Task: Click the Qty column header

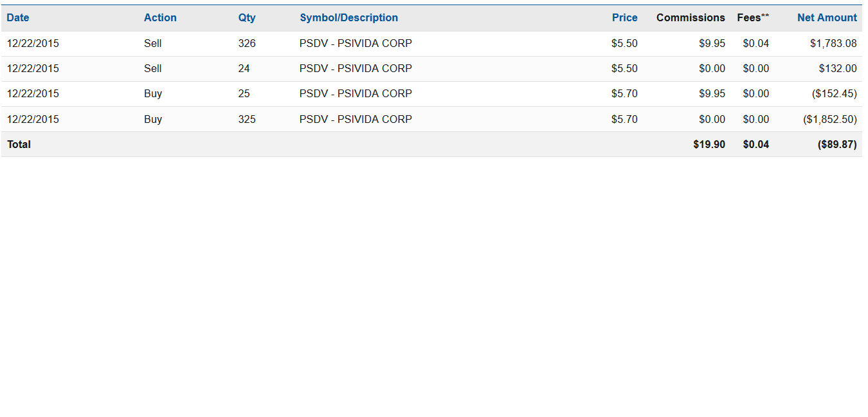Action: pyautogui.click(x=247, y=18)
